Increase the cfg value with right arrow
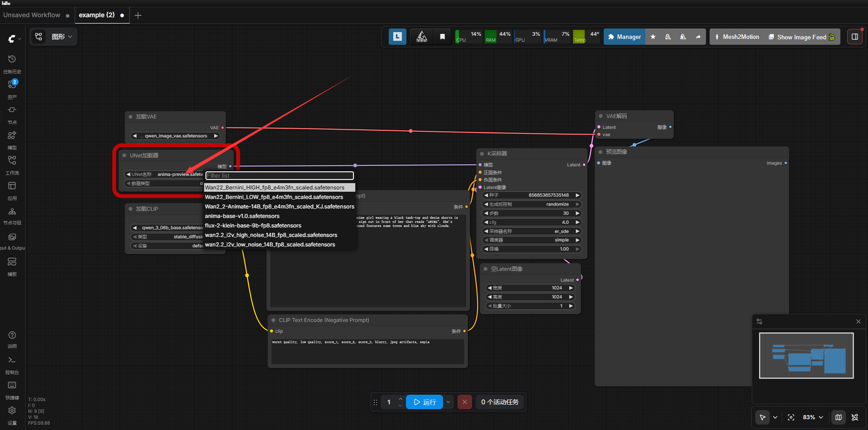Screen dimensions: 868x430 [577, 222]
